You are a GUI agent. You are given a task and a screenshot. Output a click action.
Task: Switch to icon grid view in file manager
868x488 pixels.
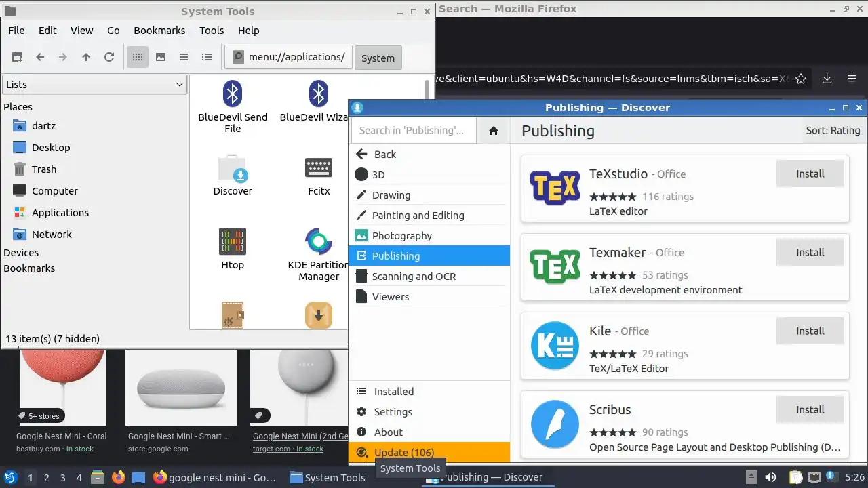coord(138,58)
